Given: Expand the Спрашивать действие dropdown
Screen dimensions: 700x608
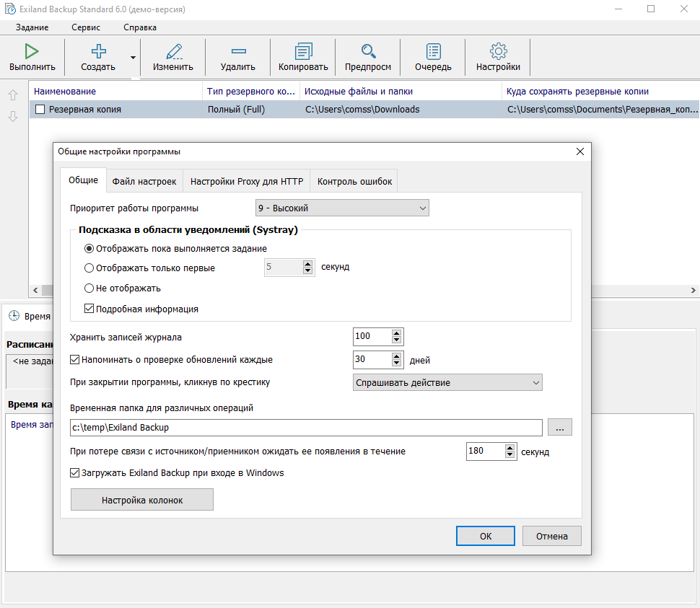Looking at the screenshot, I should point(447,383).
